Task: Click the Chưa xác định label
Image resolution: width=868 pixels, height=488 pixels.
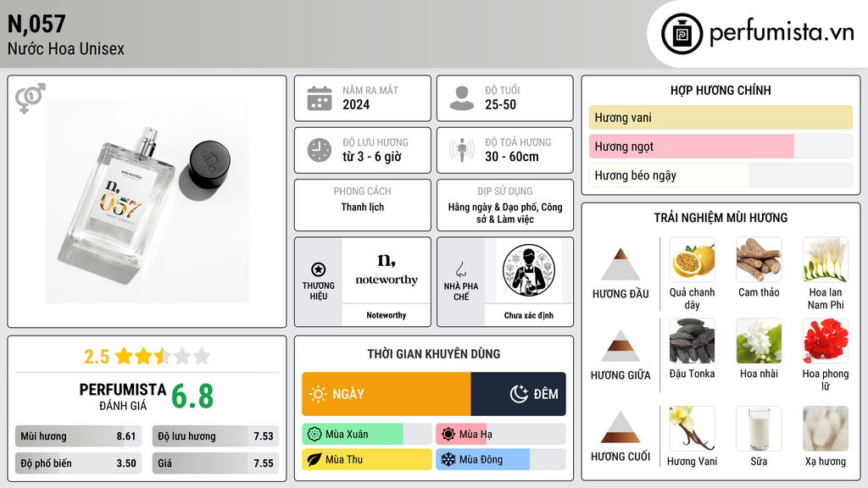Action: pos(529,315)
